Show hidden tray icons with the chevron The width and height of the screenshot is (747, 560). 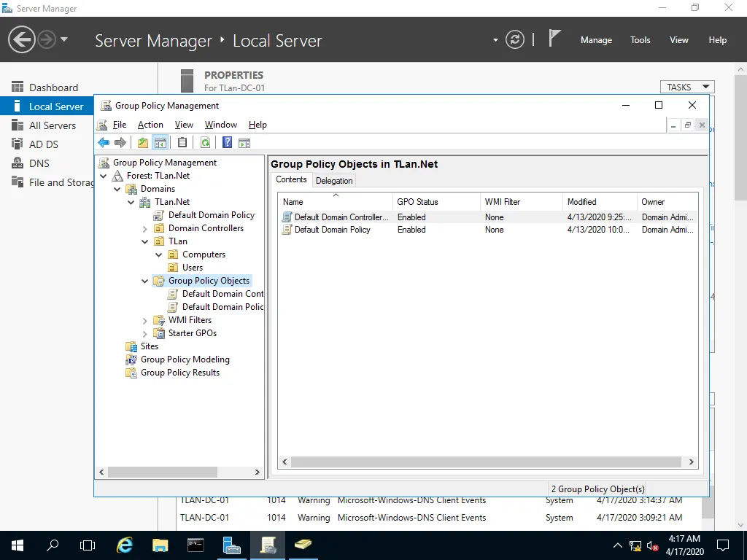[x=617, y=545]
